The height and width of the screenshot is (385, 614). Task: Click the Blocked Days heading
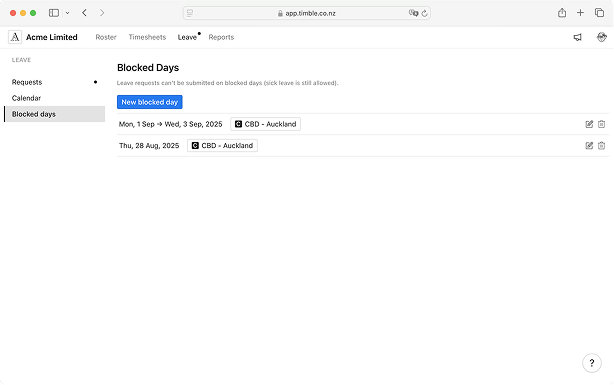coord(148,68)
